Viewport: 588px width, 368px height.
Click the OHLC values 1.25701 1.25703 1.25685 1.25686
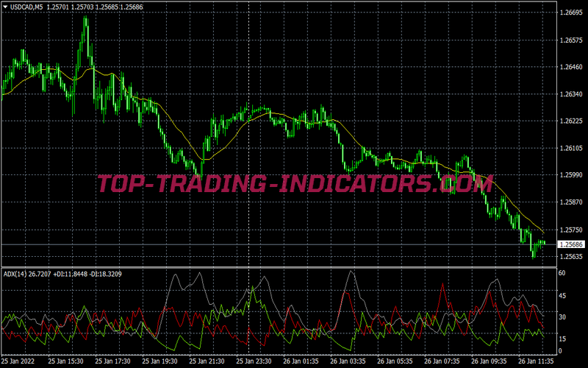click(95, 7)
